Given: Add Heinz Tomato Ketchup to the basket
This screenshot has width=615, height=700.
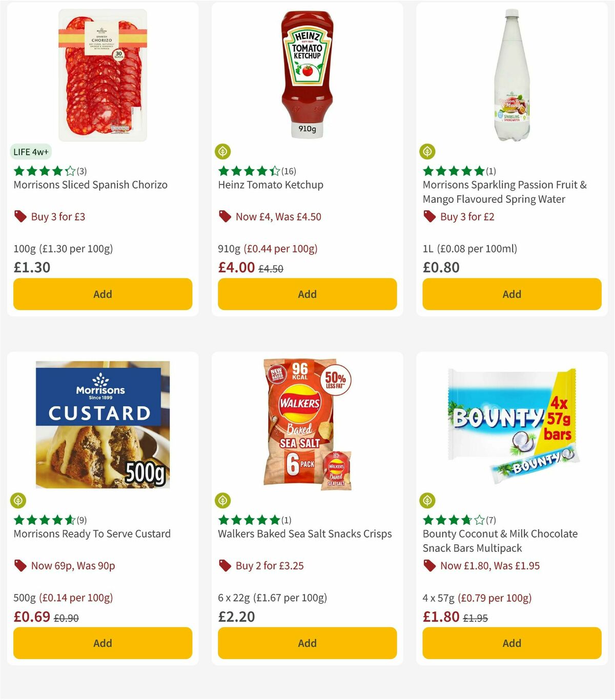Looking at the screenshot, I should coord(307,294).
